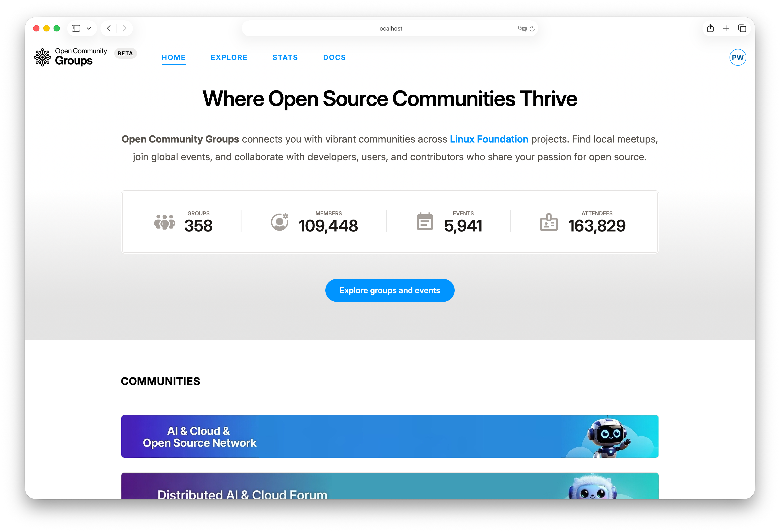Click the groups people icon

(164, 222)
